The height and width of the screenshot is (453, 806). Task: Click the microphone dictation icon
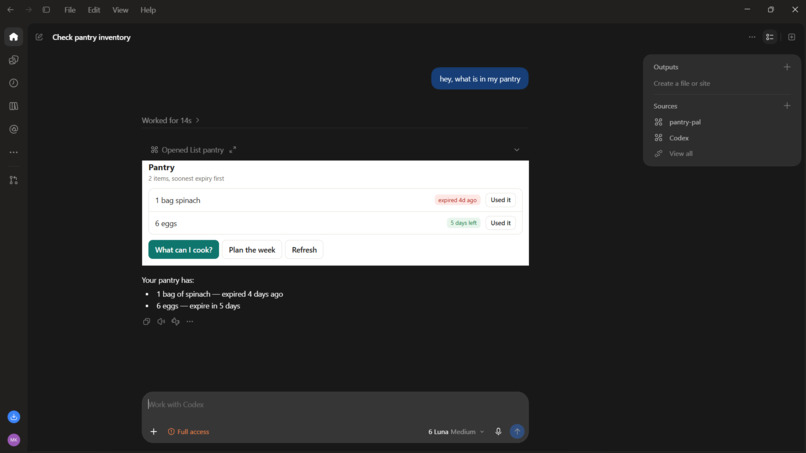click(498, 431)
